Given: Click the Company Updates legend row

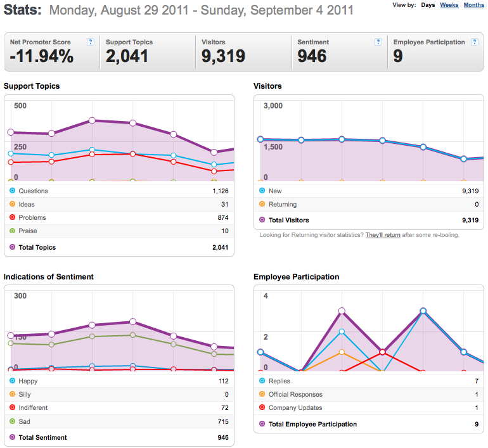Looking at the screenshot, I should click(x=369, y=407).
